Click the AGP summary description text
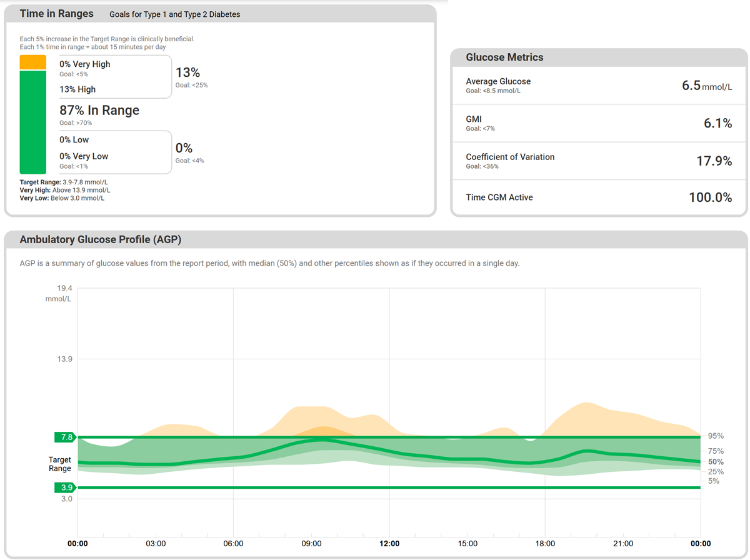This screenshot has width=750, height=560. coord(269,263)
